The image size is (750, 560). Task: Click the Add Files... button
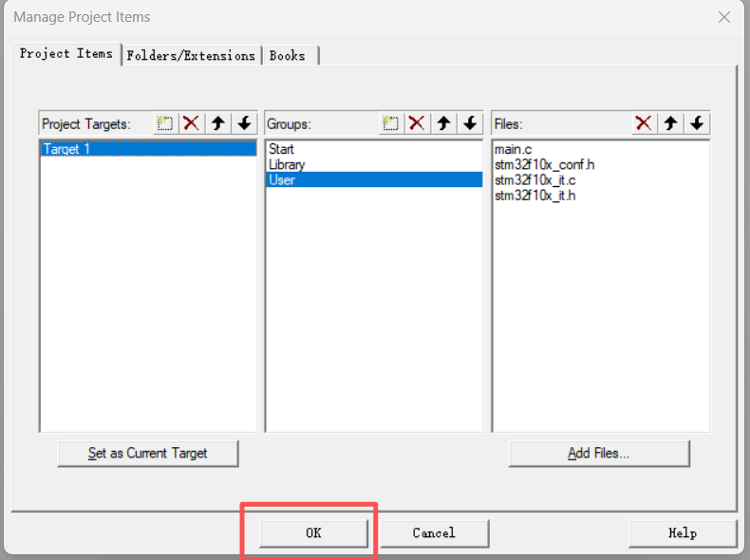(599, 453)
